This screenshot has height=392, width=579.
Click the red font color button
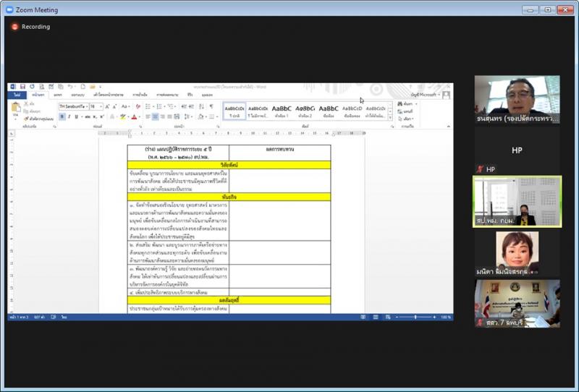[134, 116]
